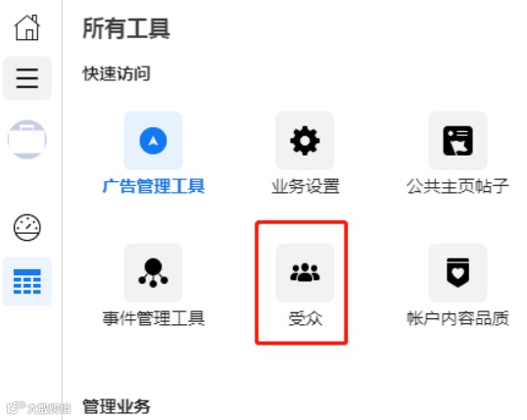The image size is (527, 420).
Task: Click the gear icon for 业务设置
Action: [305, 141]
